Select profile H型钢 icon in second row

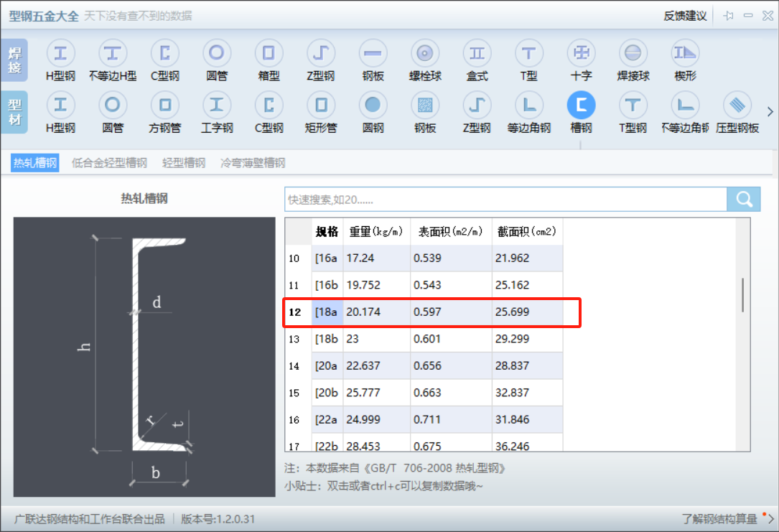pyautogui.click(x=60, y=105)
